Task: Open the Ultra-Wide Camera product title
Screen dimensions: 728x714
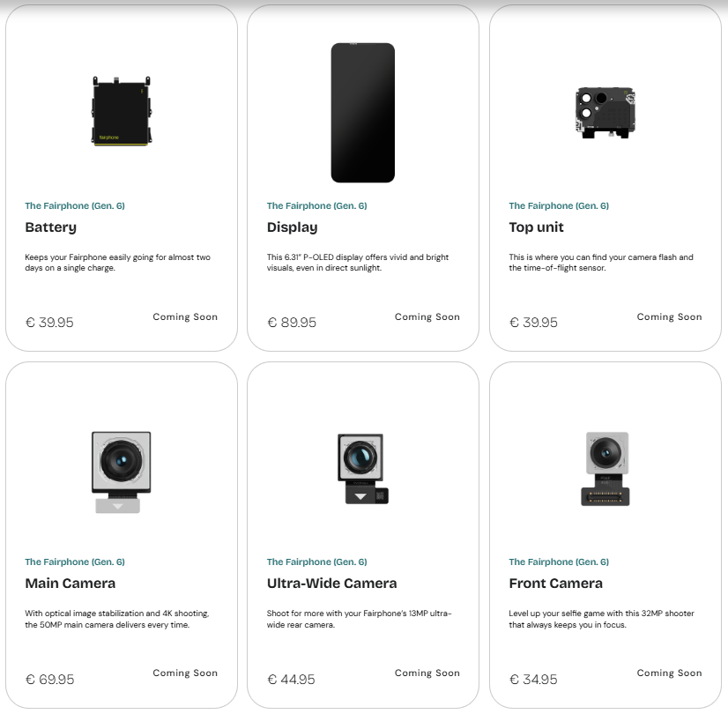Action: point(331,584)
